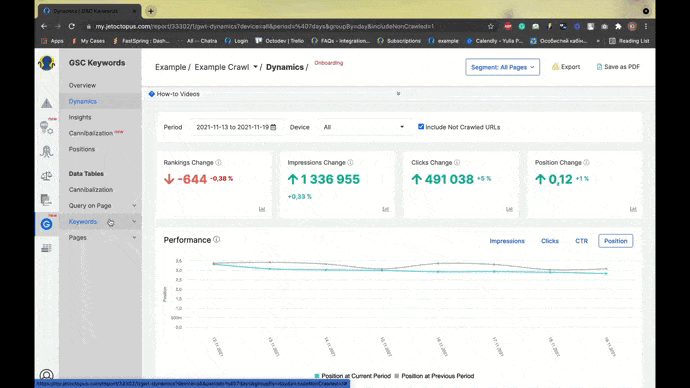Open the octopus crawler sidebar icon
The height and width of the screenshot is (388, 690).
point(47,152)
